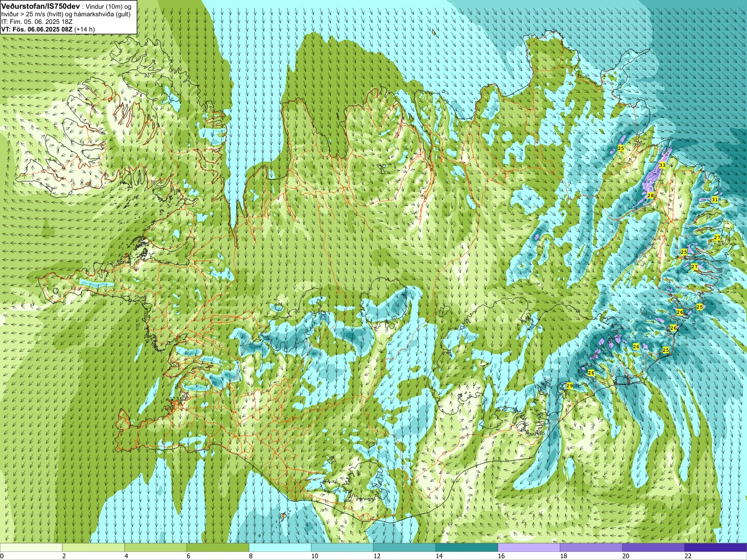Screen dimensions: 747x560
Task: Click the legend scale number "8"
Action: (251, 556)
